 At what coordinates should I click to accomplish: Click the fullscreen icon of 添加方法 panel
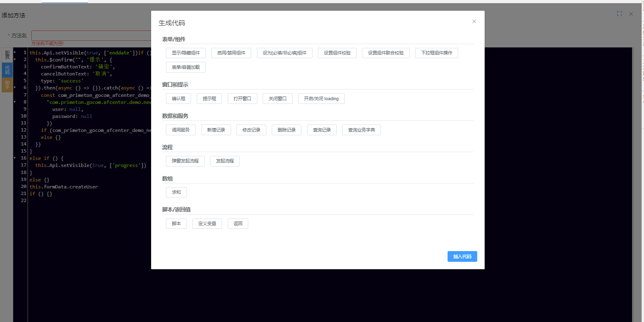[x=619, y=14]
